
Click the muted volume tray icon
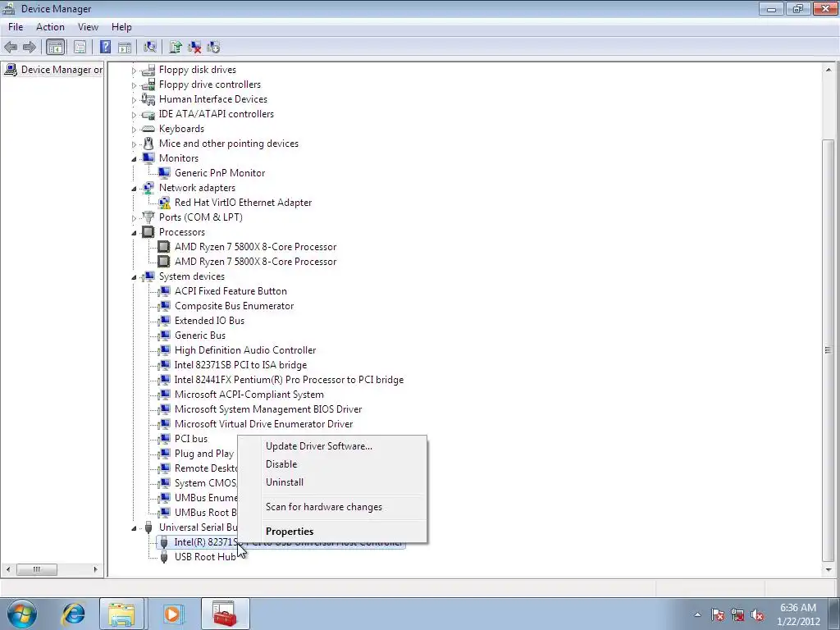click(757, 615)
